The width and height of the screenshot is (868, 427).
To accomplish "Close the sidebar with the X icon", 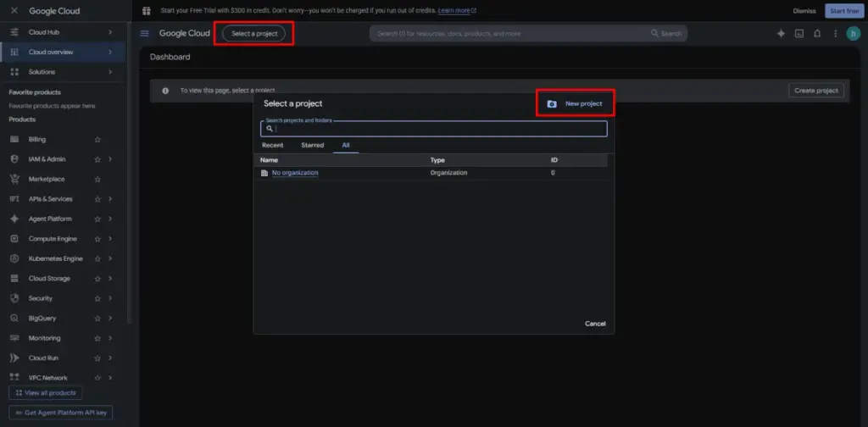I will pyautogui.click(x=14, y=11).
